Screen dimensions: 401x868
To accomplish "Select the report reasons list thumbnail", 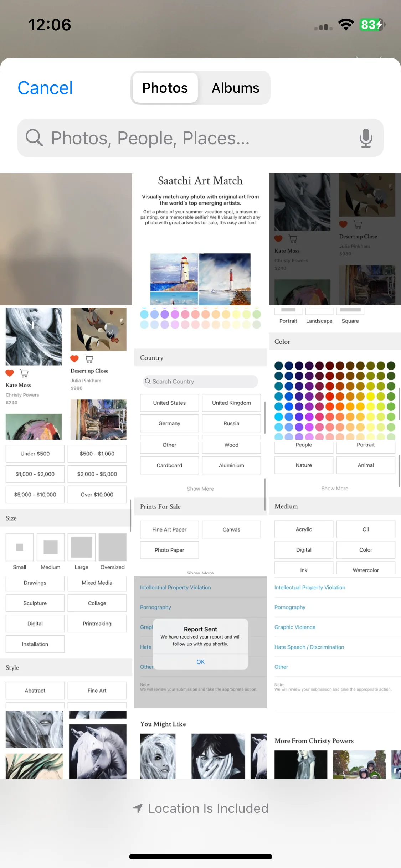I will click(x=335, y=642).
